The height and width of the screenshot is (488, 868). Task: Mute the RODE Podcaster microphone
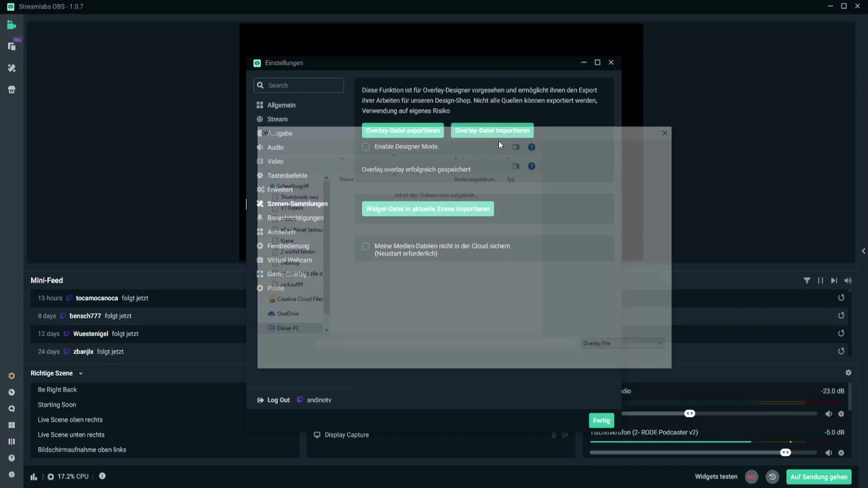pyautogui.click(x=828, y=453)
